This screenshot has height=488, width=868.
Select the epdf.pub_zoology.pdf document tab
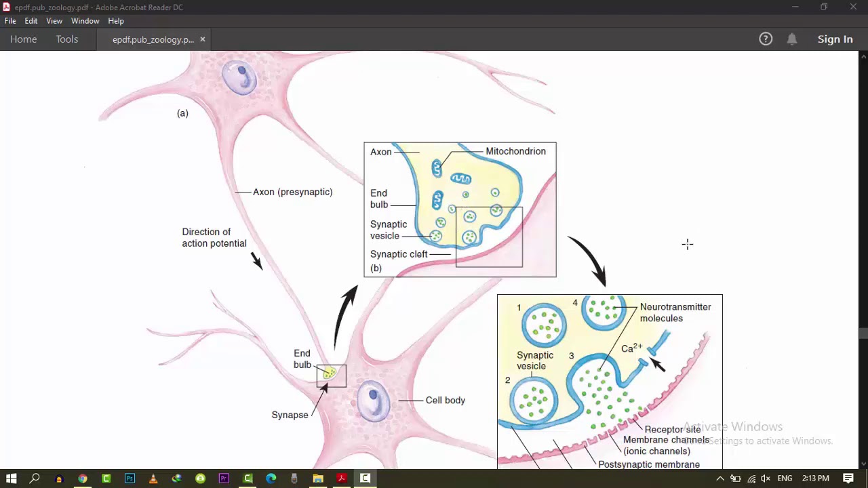coord(153,39)
